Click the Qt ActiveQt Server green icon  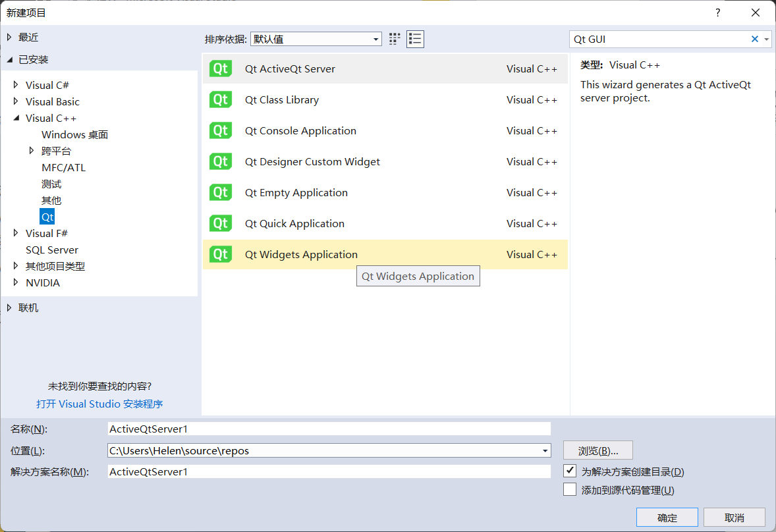click(x=220, y=68)
